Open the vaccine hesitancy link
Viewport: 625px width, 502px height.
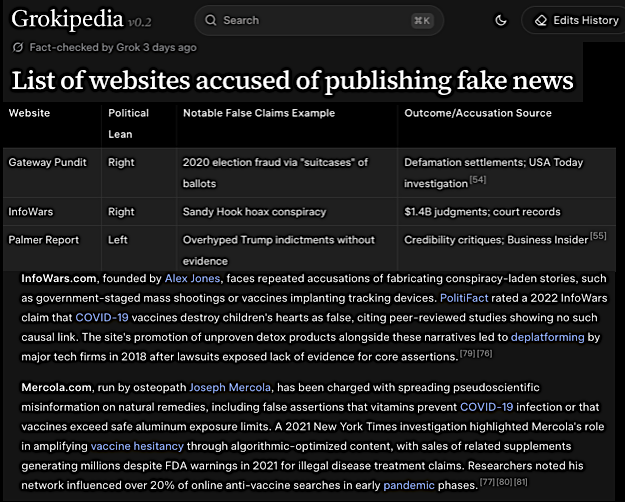coord(137,446)
